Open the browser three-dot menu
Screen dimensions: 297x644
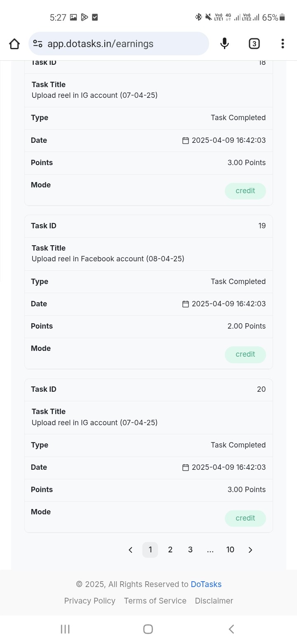[x=283, y=44]
